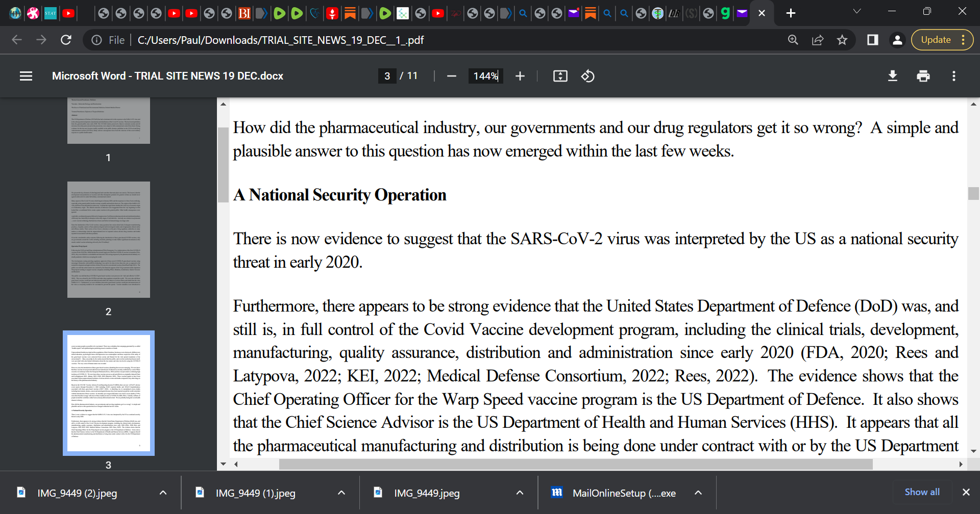Screen dimensions: 980x514
Task: Expand options for IMG_9449 (1).jpeg download
Action: tap(341, 493)
